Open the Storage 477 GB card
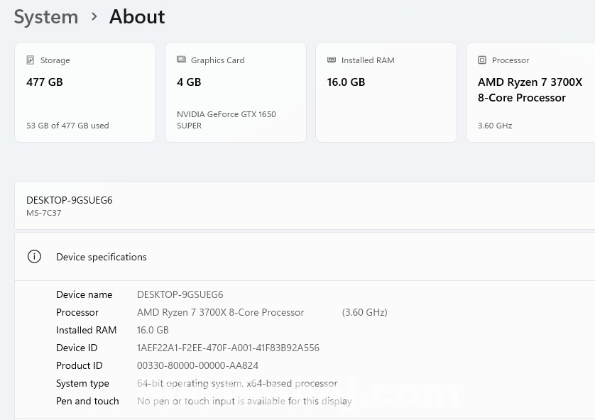Screen dimensions: 595x420 click(85, 93)
